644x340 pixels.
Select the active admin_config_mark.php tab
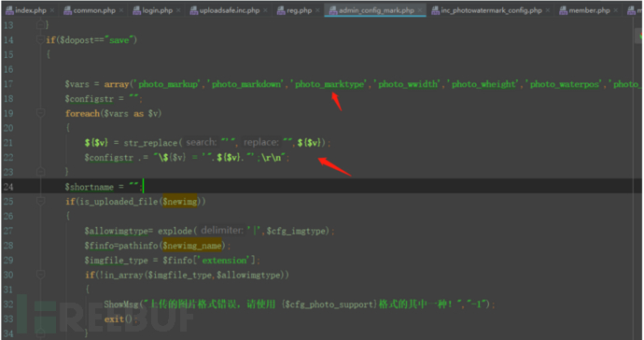(x=376, y=10)
